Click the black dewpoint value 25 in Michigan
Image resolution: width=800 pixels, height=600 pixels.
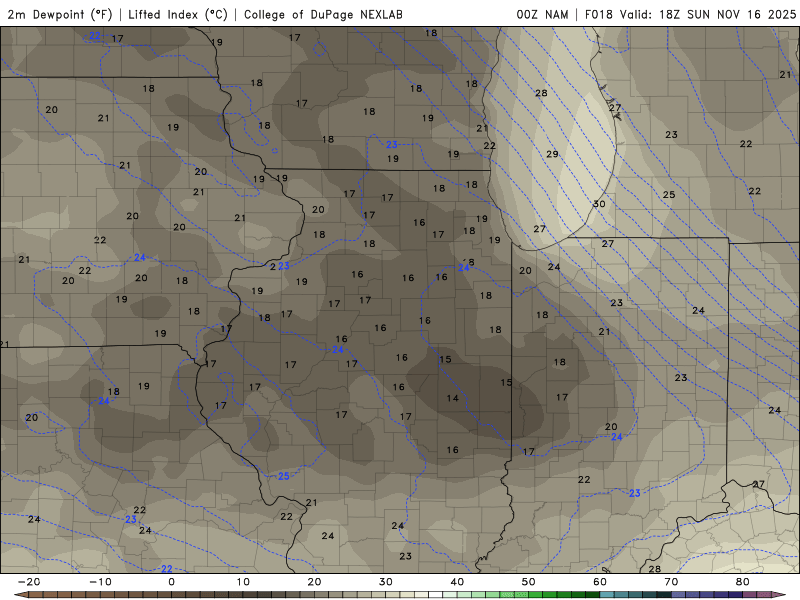click(669, 195)
